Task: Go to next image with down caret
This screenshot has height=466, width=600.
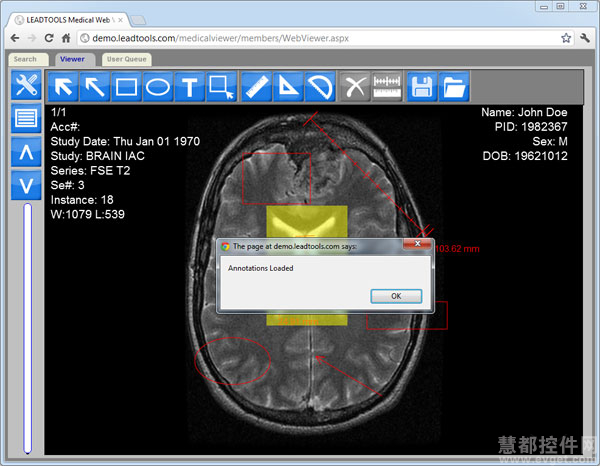Action: coord(26,186)
